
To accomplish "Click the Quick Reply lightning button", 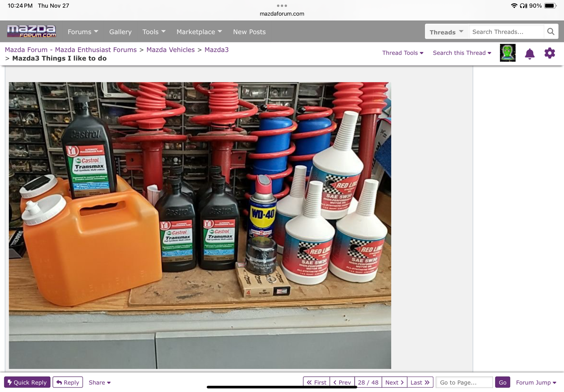I will pos(27,382).
